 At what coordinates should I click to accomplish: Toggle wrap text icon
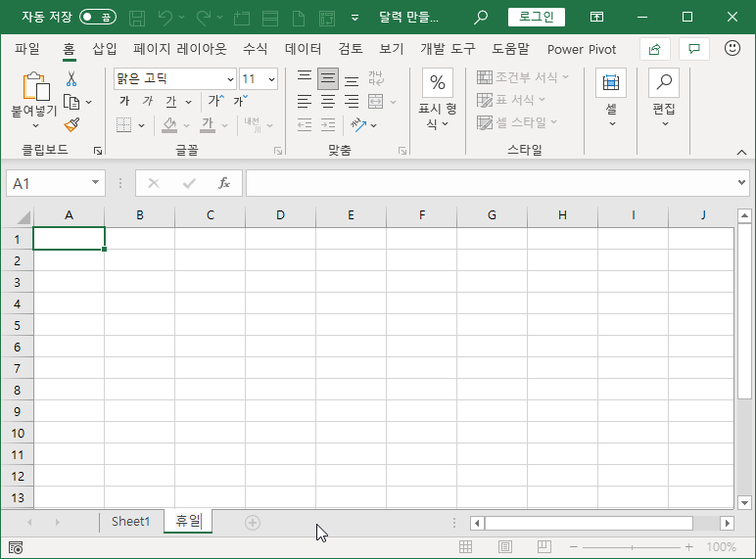coord(376,78)
